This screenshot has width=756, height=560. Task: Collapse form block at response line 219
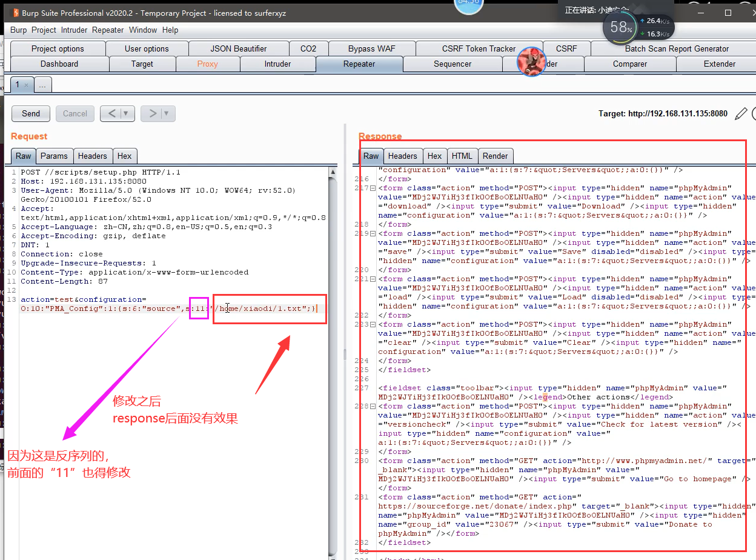coord(373,233)
